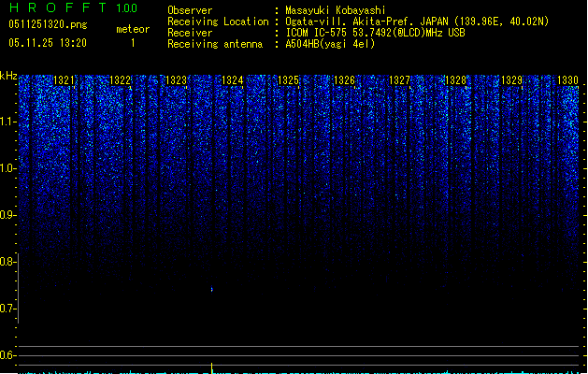Click the kHz axis unit label
This screenshot has width=588, height=374.
(x=8, y=76)
